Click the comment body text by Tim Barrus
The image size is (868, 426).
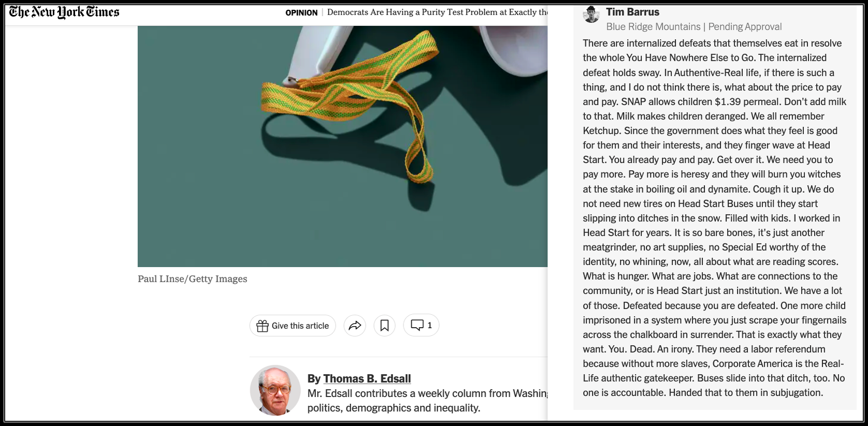(x=715, y=218)
